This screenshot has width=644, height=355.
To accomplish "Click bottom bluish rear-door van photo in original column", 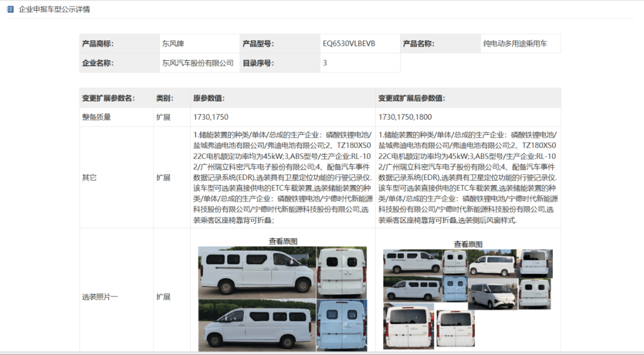I will tap(342, 326).
